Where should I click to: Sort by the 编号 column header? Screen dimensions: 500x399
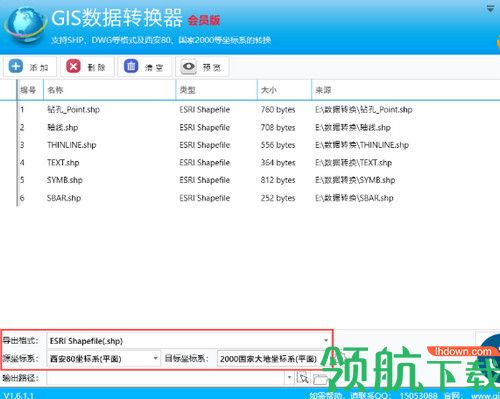pyautogui.click(x=30, y=90)
